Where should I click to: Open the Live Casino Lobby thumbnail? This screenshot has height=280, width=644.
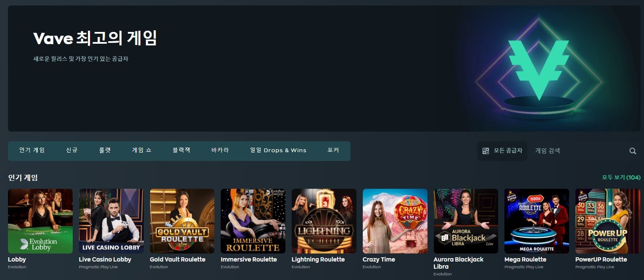click(x=111, y=221)
